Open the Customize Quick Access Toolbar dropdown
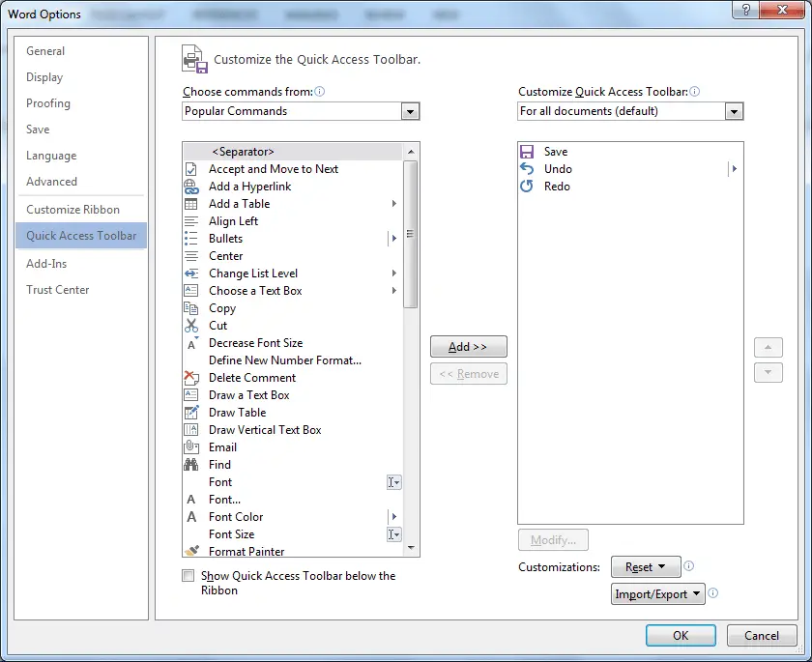Screen dimensions: 812x662 (734, 111)
